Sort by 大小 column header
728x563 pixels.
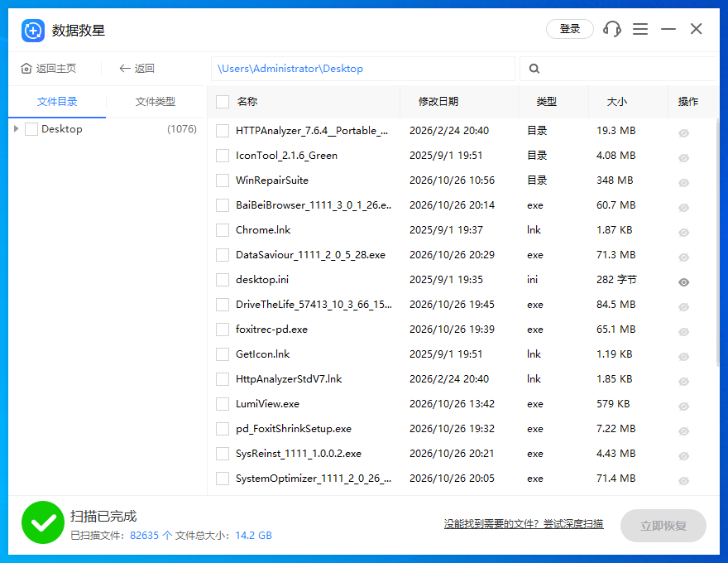tap(617, 101)
